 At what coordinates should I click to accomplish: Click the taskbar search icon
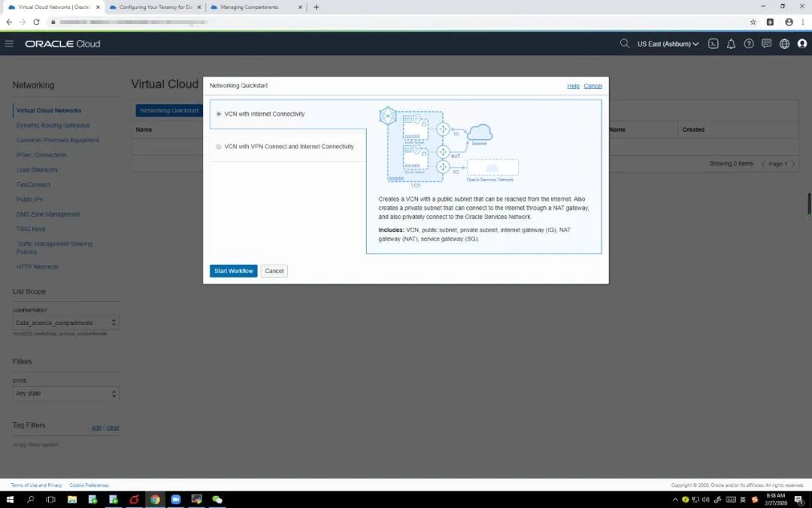30,500
